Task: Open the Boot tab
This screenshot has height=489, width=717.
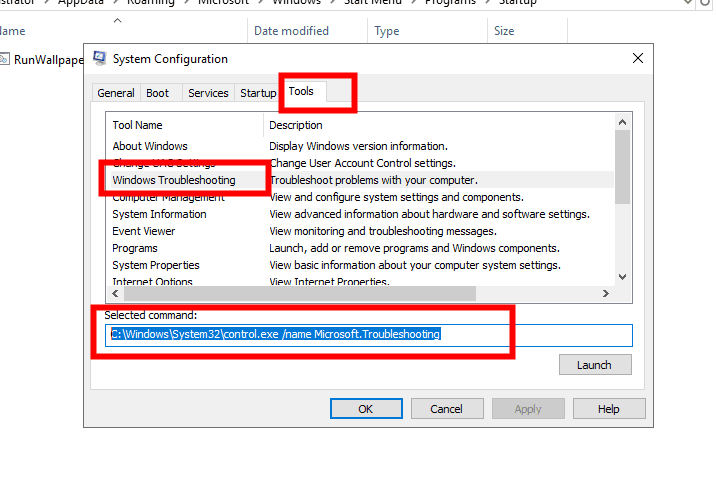Action: [157, 93]
